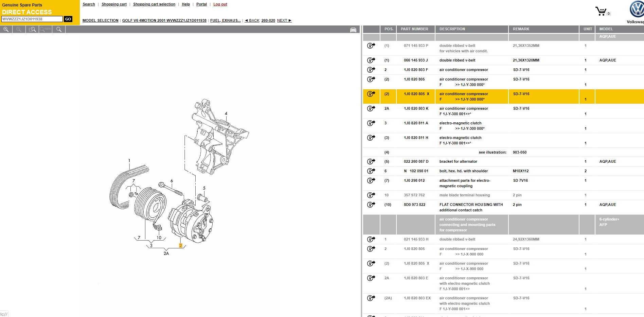Click the car icon above the illustration

tap(353, 30)
